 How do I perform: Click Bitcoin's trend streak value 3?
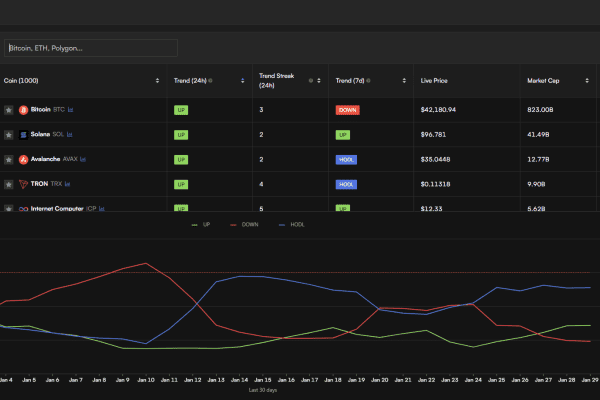click(261, 110)
